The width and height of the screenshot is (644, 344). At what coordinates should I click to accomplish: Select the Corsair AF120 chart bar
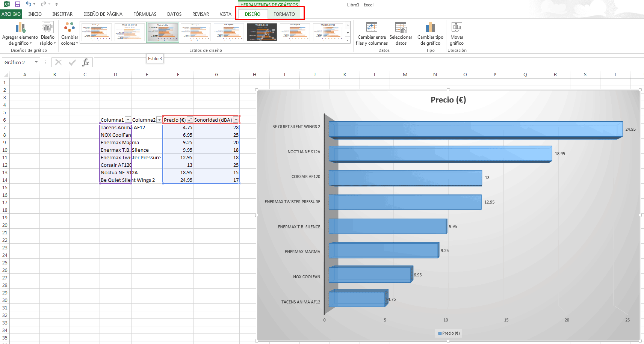(405, 178)
